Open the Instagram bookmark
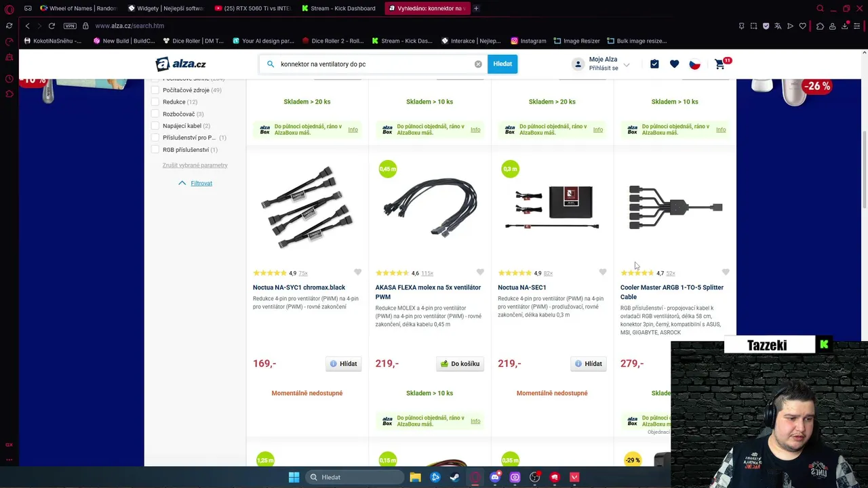 tap(528, 41)
